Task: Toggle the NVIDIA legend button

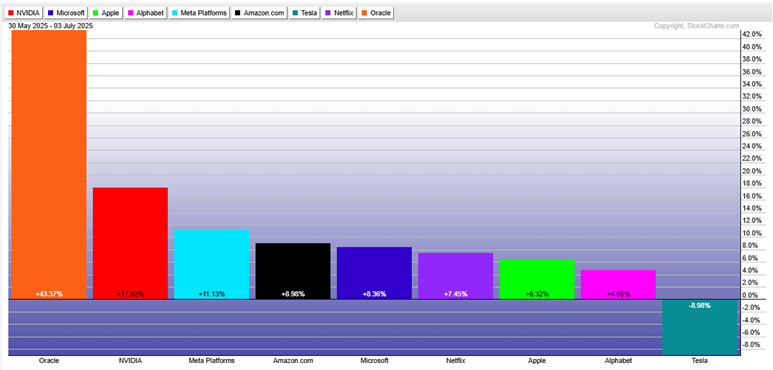Action: point(24,13)
